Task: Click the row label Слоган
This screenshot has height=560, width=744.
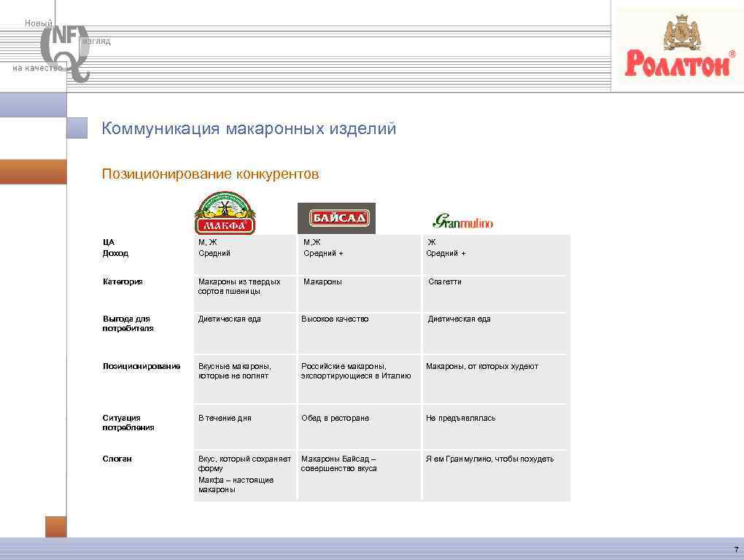Action: (x=117, y=459)
